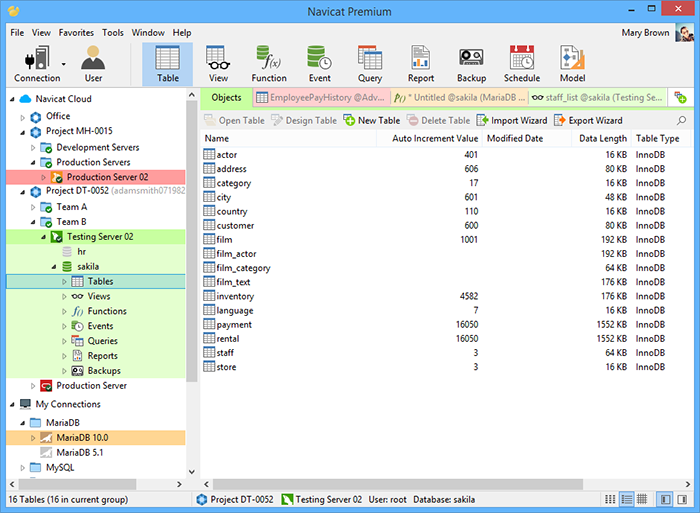This screenshot has width=700, height=513.
Task: Select the payment table row
Action: (x=446, y=325)
